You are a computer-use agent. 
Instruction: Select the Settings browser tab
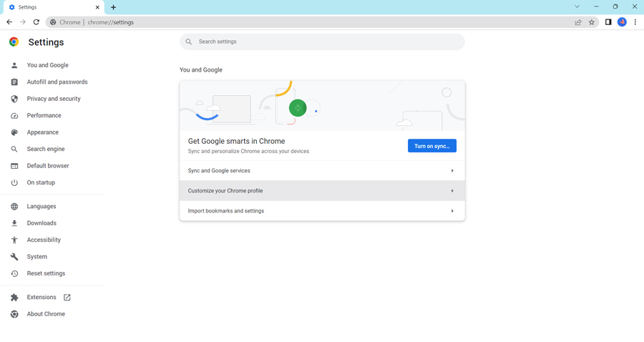point(54,7)
